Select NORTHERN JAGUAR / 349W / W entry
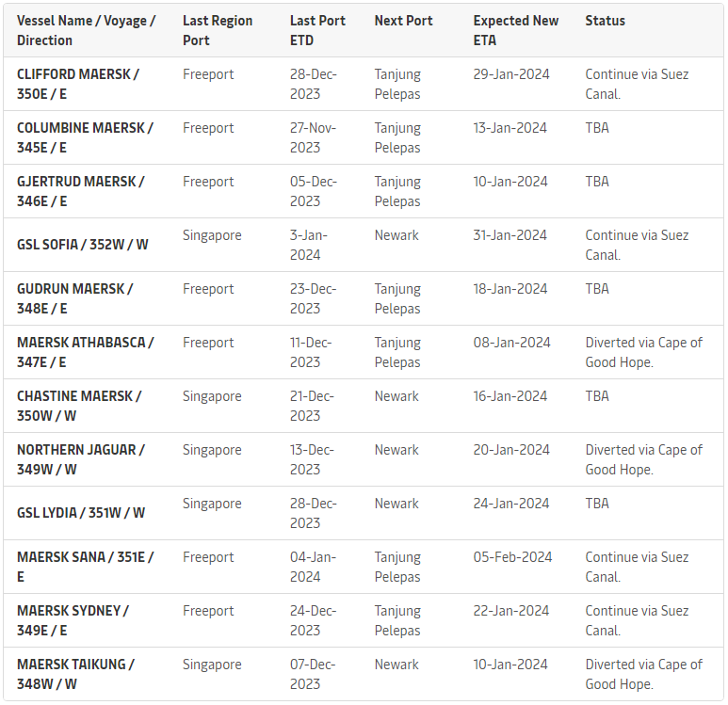Viewport: 728px width, 705px height. pyautogui.click(x=81, y=459)
